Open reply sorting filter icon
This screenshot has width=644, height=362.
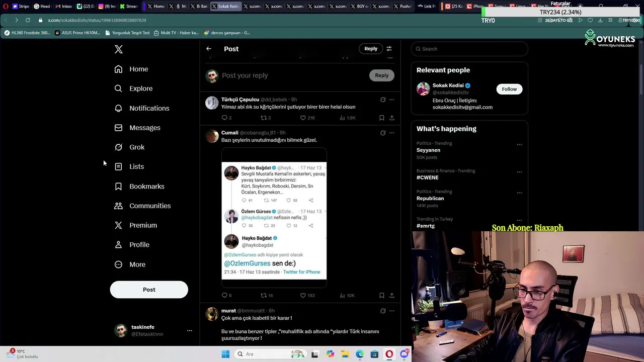pos(389,49)
